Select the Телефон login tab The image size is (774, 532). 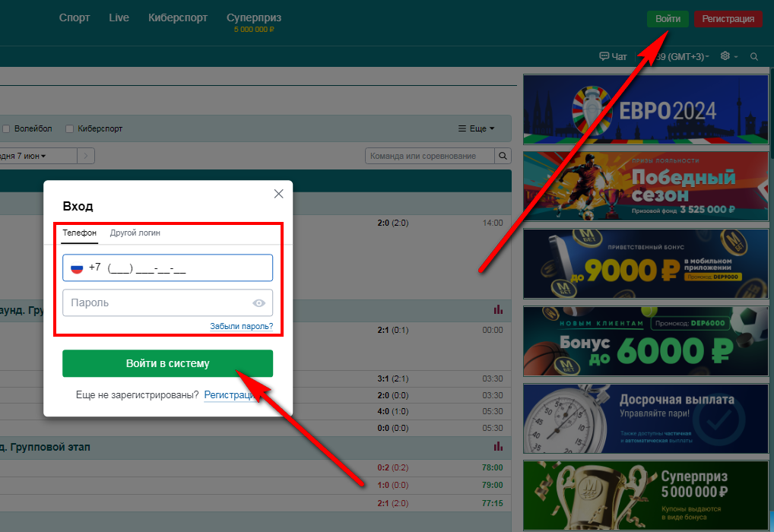(80, 233)
